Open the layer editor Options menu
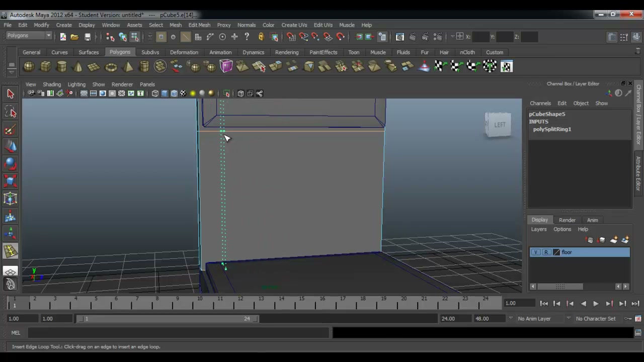Viewport: 644px width, 362px height. click(x=562, y=229)
